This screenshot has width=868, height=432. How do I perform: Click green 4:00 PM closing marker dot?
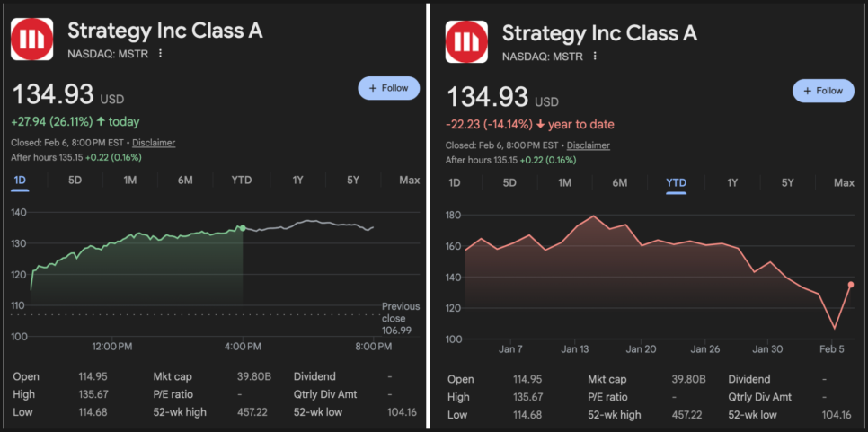(243, 228)
